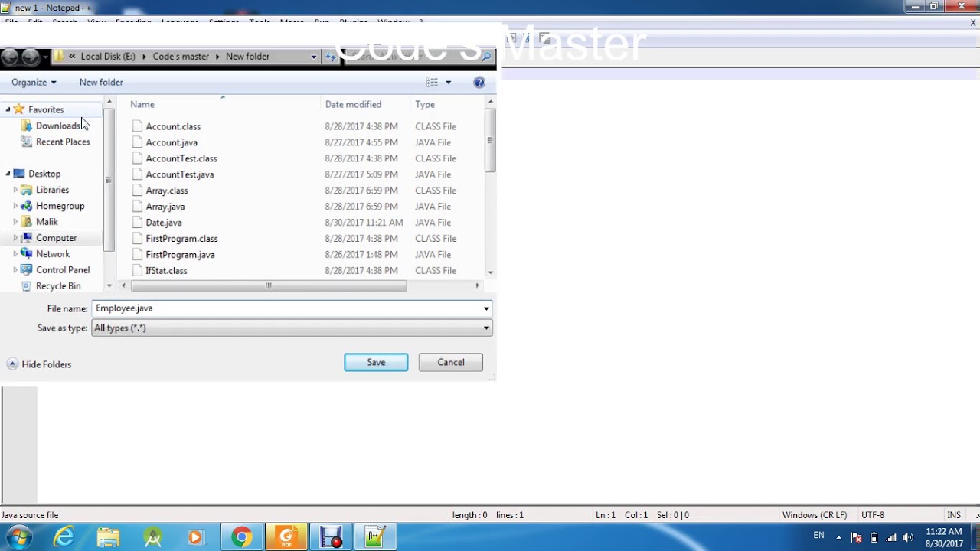
Task: Launch Internet Explorer from the taskbar
Action: [64, 537]
